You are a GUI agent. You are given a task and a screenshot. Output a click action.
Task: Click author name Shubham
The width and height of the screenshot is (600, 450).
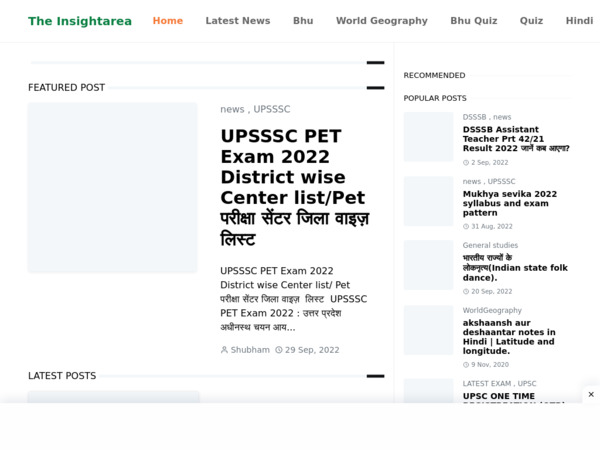click(250, 350)
